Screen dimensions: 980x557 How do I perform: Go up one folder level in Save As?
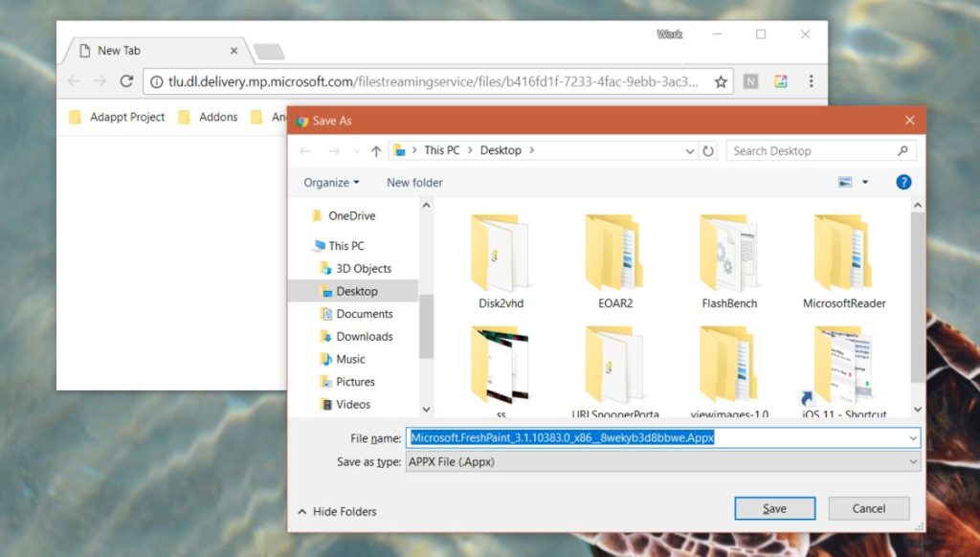click(373, 150)
